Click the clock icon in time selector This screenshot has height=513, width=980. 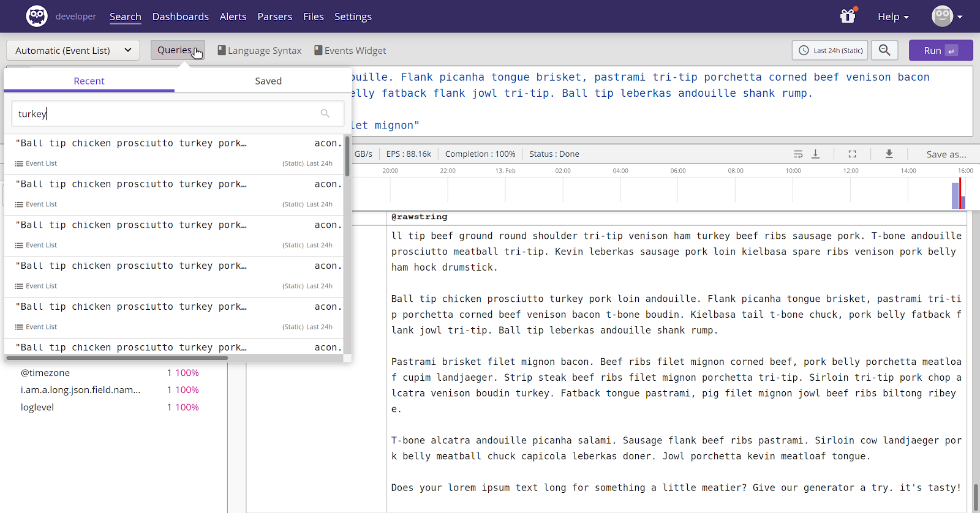pos(804,50)
